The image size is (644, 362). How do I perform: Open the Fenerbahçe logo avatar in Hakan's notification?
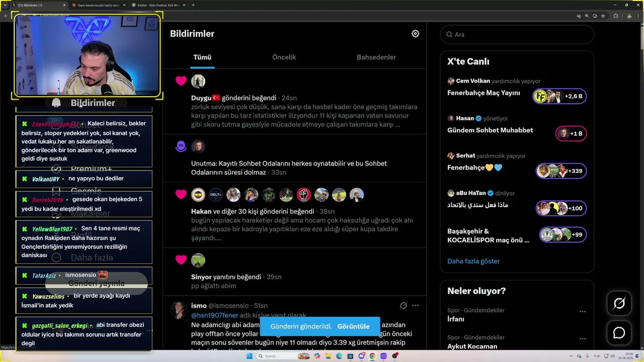pyautogui.click(x=198, y=195)
